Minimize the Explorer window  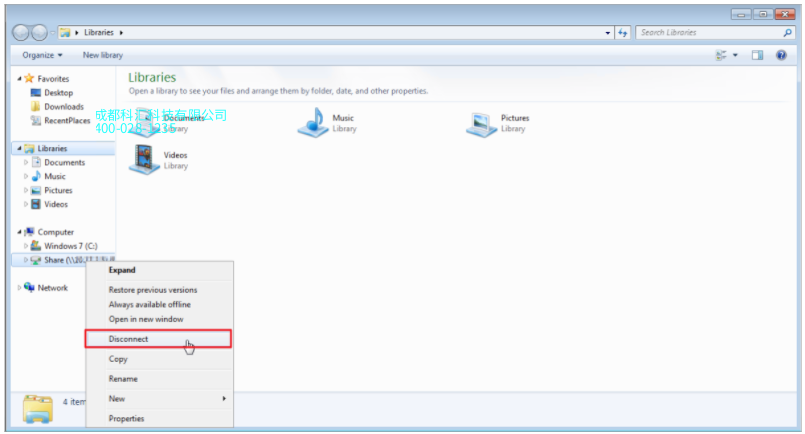pyautogui.click(x=741, y=14)
